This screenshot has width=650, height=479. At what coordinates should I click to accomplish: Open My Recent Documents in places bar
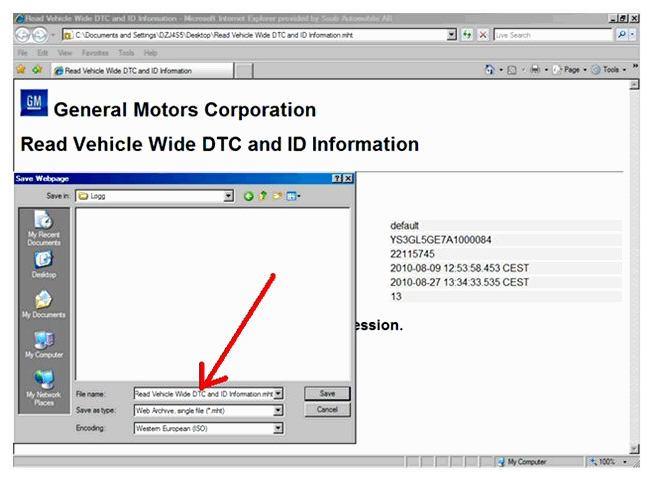pyautogui.click(x=44, y=228)
